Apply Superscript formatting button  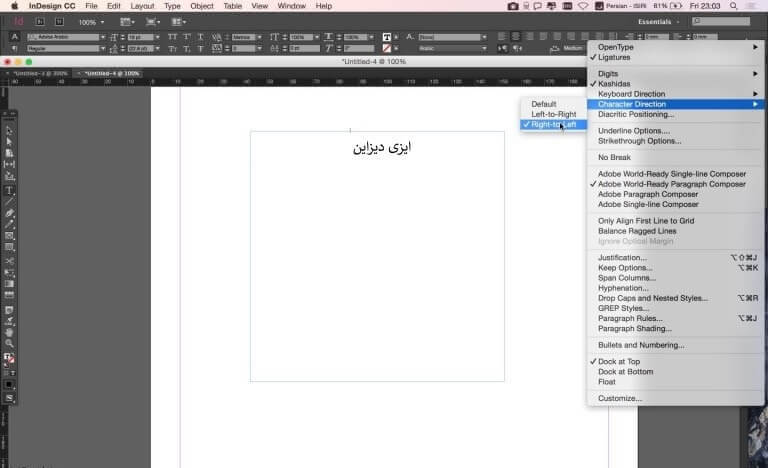coord(187,37)
